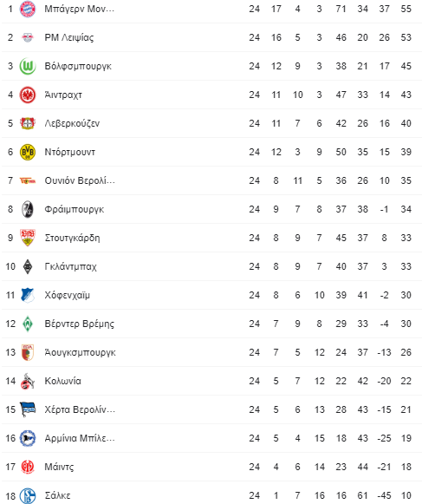The width and height of the screenshot is (422, 504).
Task: Click the Freiburg club crest
Action: click(28, 209)
